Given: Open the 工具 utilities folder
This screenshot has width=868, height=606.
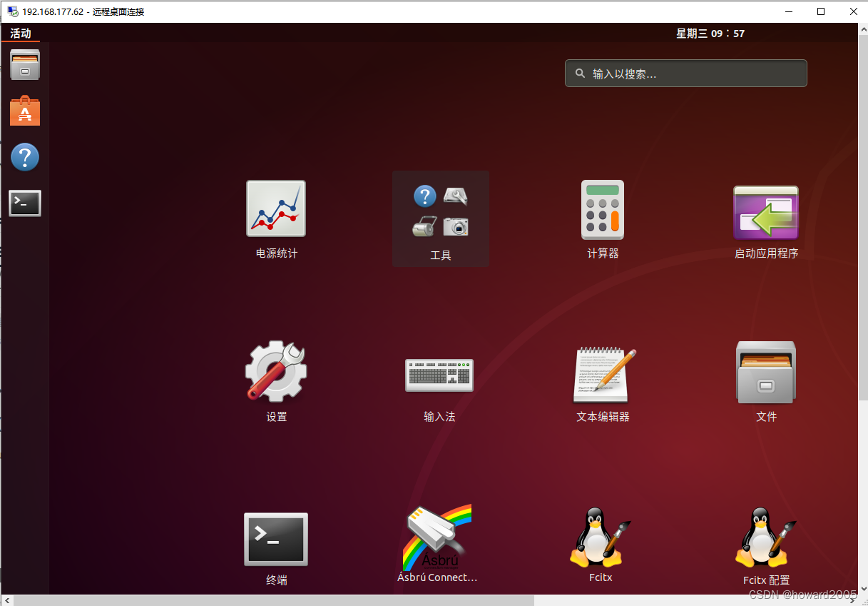Looking at the screenshot, I should pyautogui.click(x=441, y=218).
